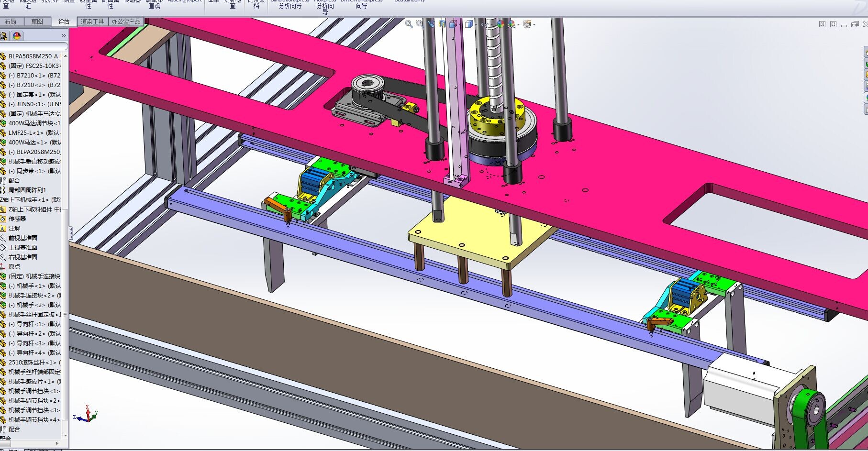Select 机械手<1> component in tree

pyautogui.click(x=34, y=286)
